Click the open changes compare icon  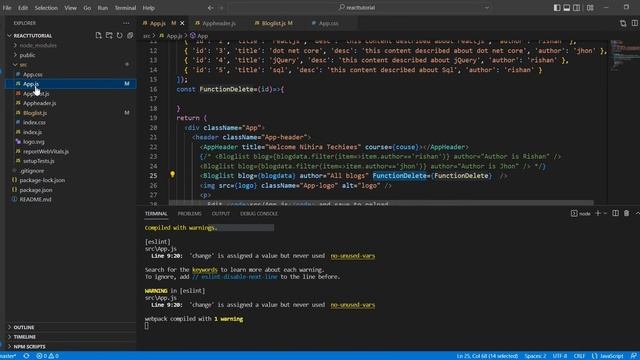click(x=623, y=23)
